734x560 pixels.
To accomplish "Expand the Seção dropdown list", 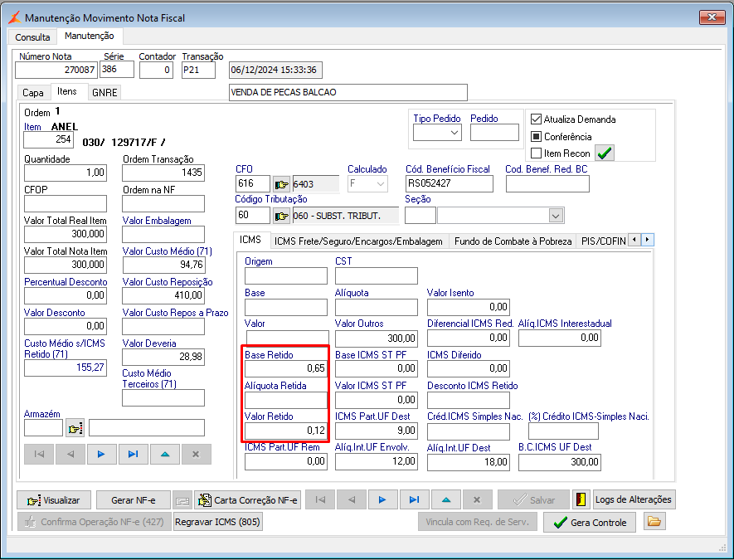I will tap(556, 216).
